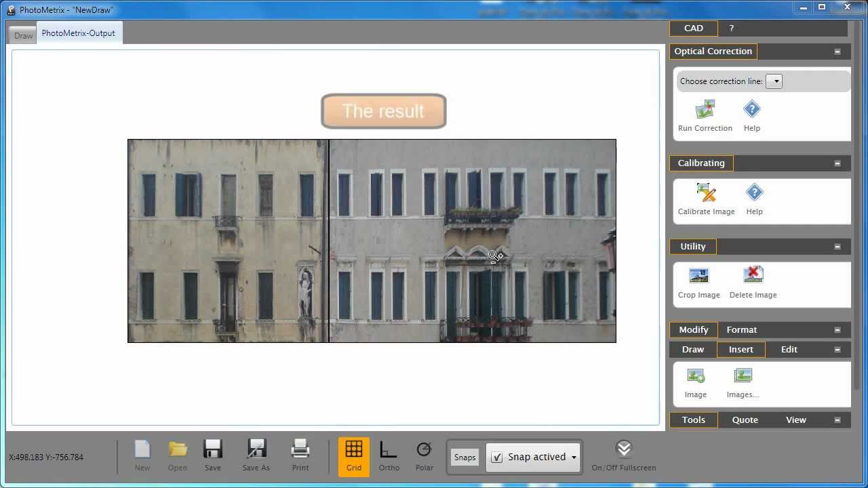Toggle the Grid display

(x=354, y=457)
